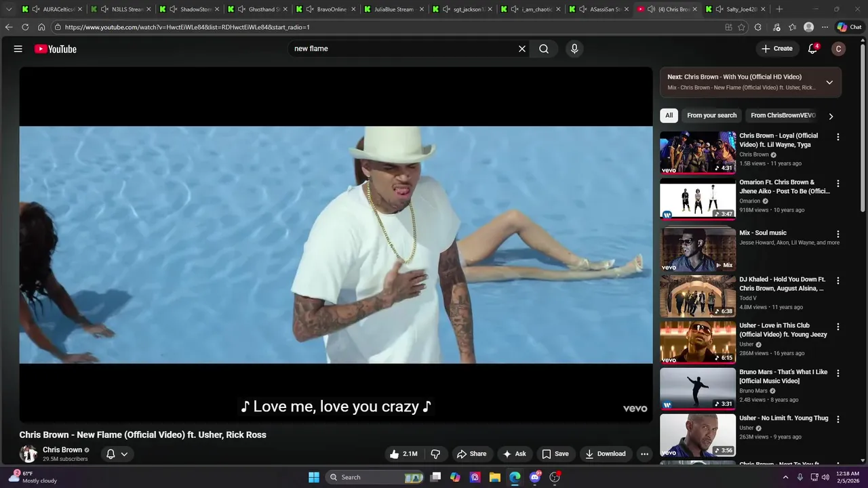Go to the YouTube home logo

pos(56,49)
